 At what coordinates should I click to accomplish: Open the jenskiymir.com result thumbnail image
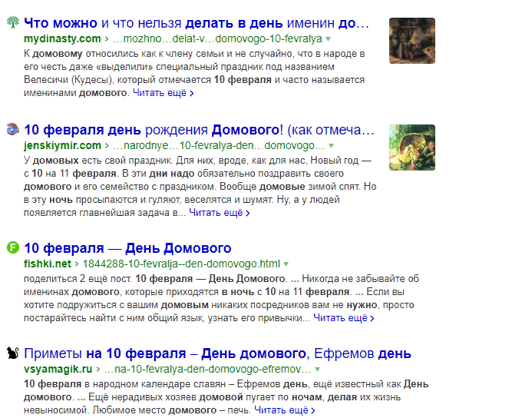[x=411, y=147]
